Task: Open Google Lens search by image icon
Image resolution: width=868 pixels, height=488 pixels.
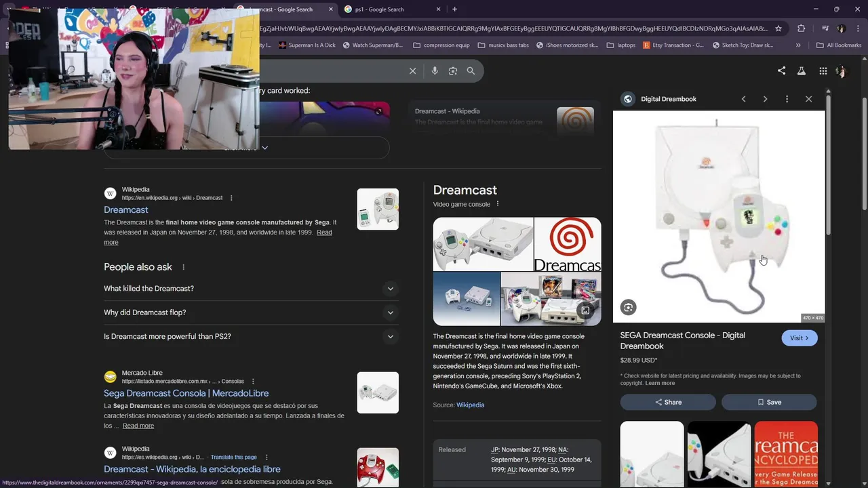Action: (453, 70)
